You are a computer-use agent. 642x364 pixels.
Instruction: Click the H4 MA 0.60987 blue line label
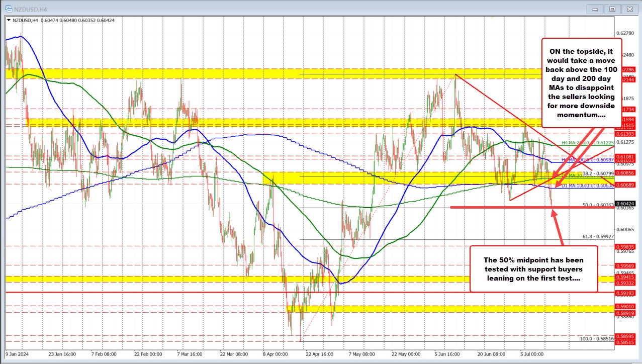(x=588, y=160)
